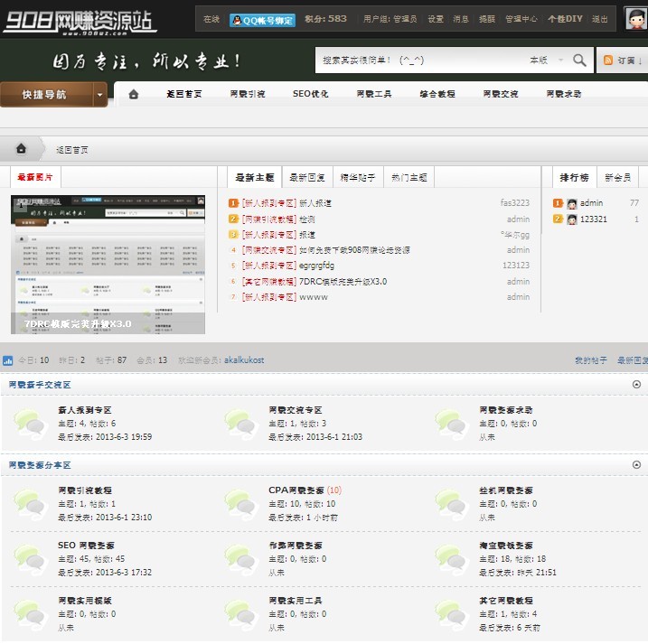Viewport: 648px width, 644px height.
Task: Open the 综合教程 navigation menu item
Action: tap(437, 94)
